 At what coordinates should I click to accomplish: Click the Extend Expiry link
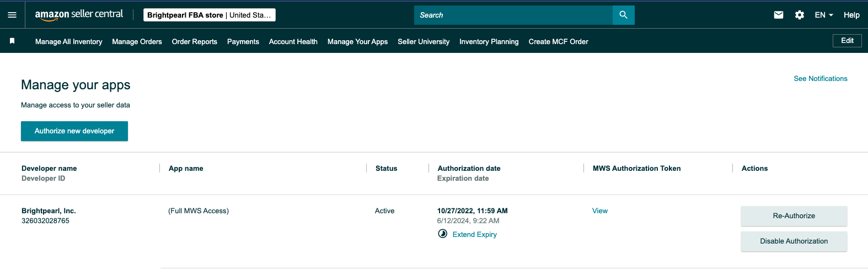(474, 235)
